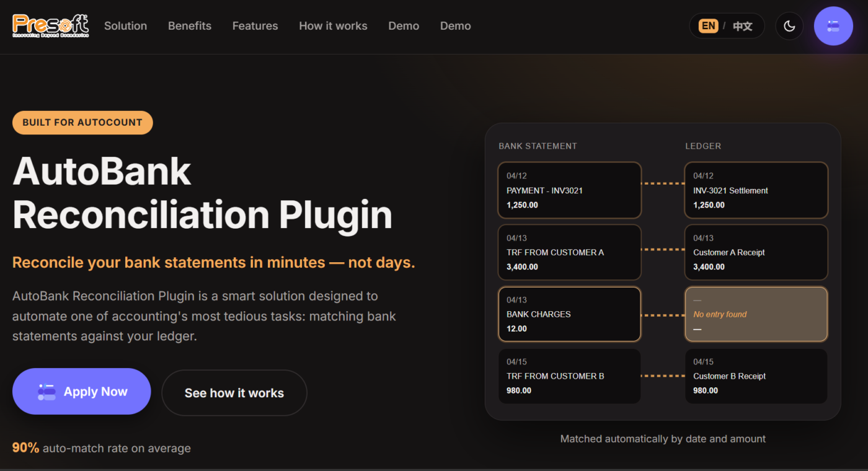Click the 'Reconcile your bank statements' tagline
Screen dimensions: 868x471
point(214,263)
